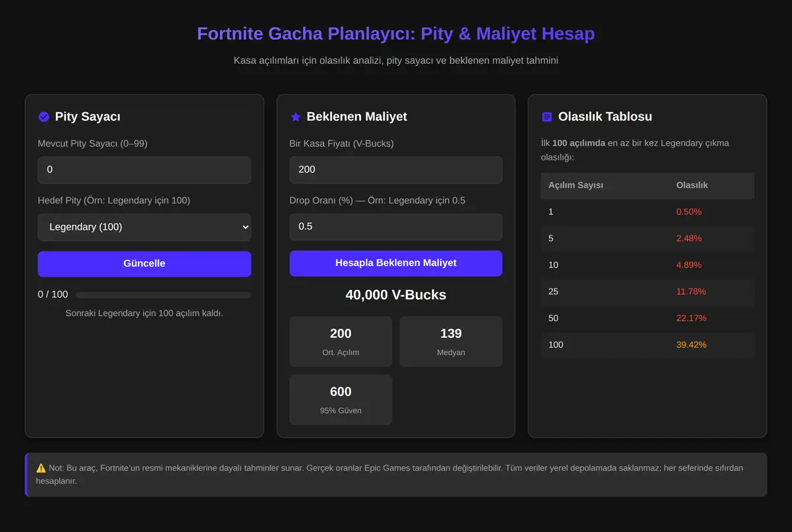Screen dimensions: 792x532
Task: Click the Hedef Pity label text
Action: tap(114, 201)
